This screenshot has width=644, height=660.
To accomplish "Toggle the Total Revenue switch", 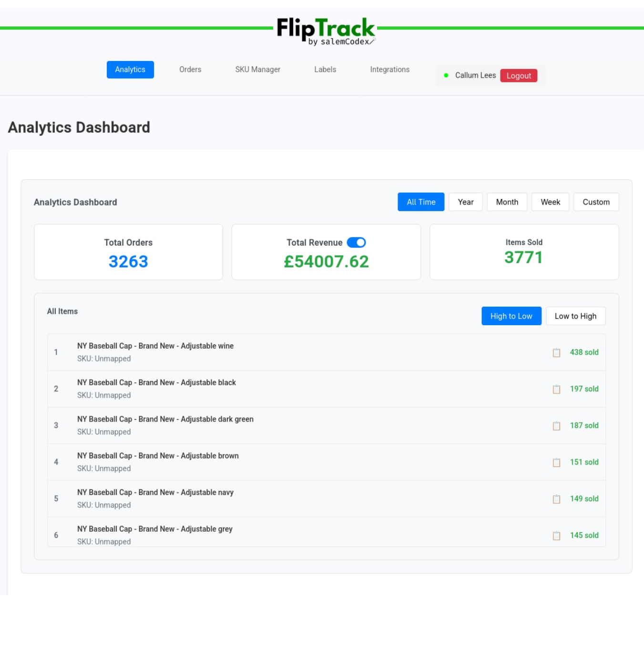I will 356,243.
